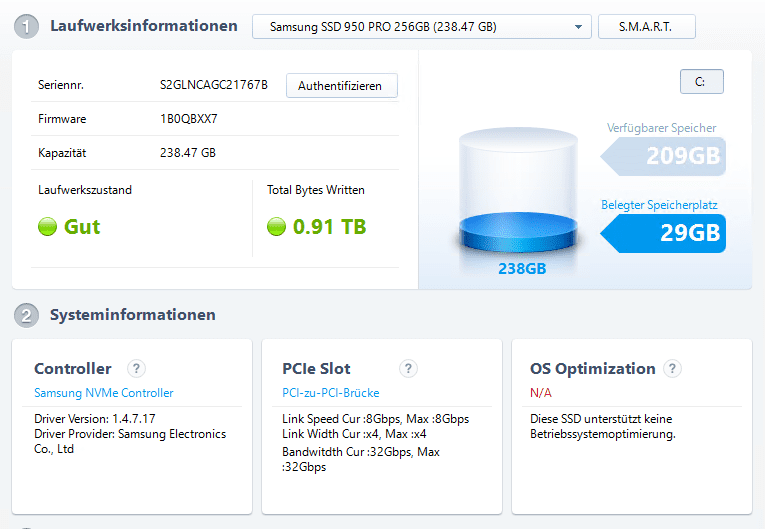Click the number 2 section badge icon
This screenshot has width=765, height=529.
pyautogui.click(x=26, y=315)
